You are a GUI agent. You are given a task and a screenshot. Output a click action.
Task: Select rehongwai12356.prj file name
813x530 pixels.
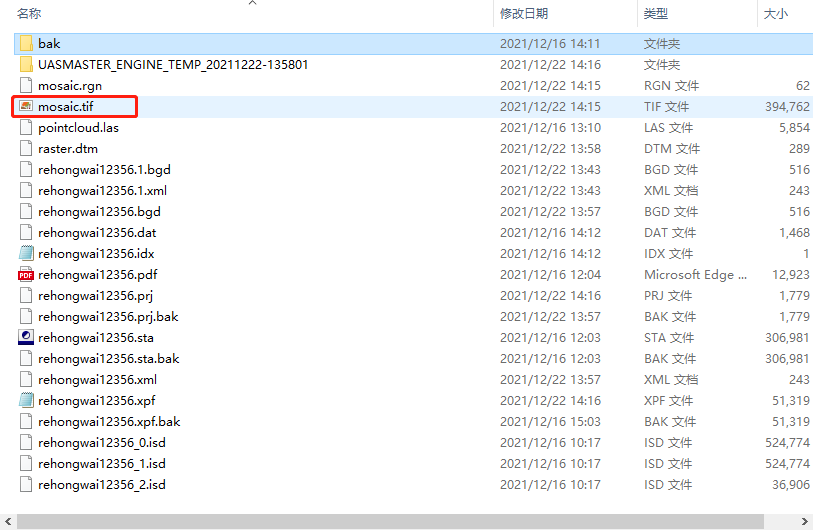(x=97, y=296)
